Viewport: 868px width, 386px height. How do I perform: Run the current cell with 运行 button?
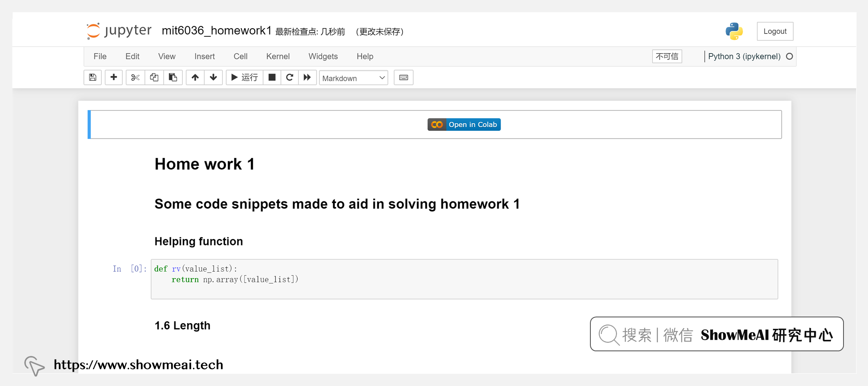(244, 77)
